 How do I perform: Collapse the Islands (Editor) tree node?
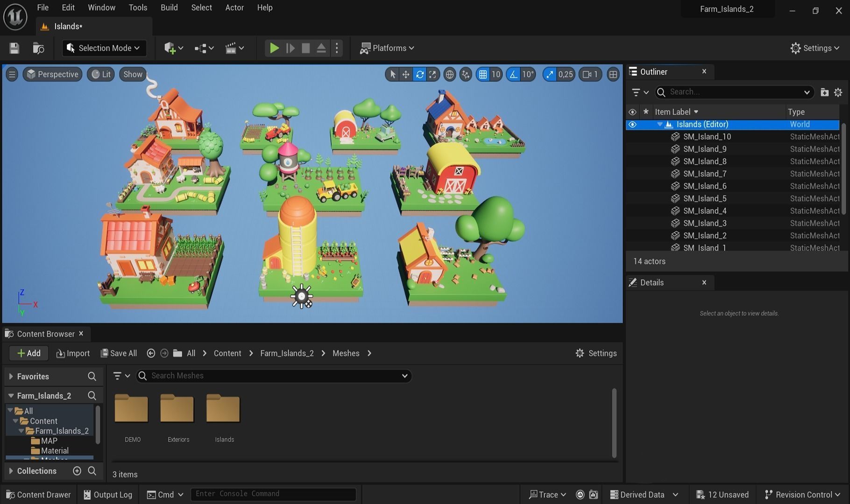(x=659, y=125)
